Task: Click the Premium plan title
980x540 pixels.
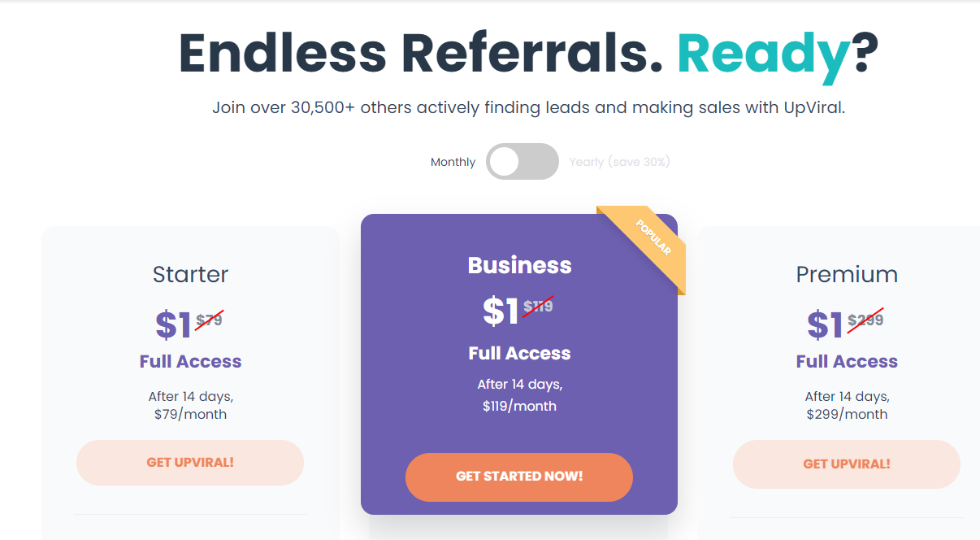Action: (x=847, y=275)
